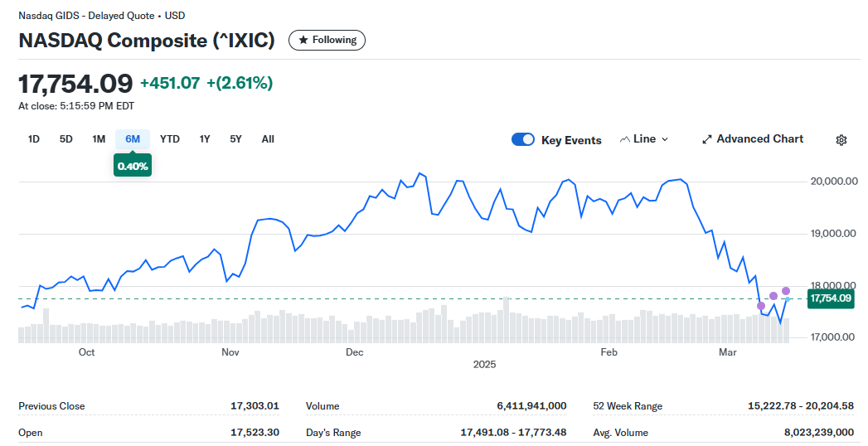Select the 1D time range tab
This screenshot has height=446, width=868.
click(x=34, y=139)
